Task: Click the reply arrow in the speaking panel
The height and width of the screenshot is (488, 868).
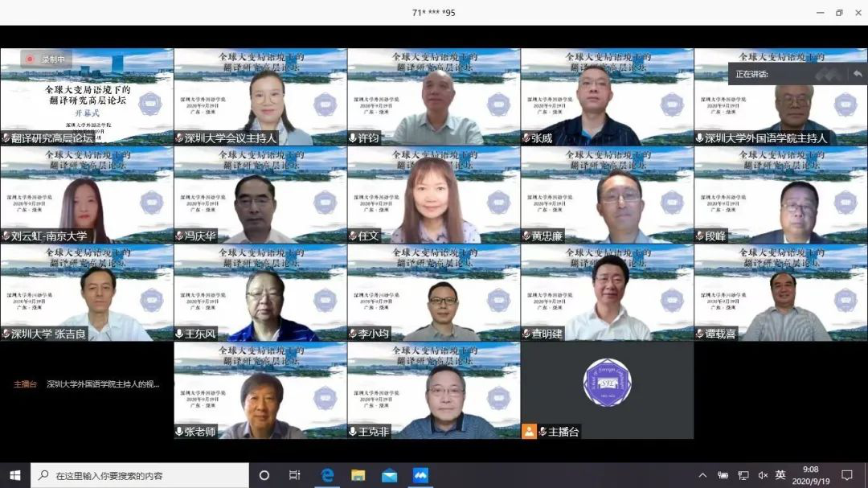Action: tap(858, 74)
